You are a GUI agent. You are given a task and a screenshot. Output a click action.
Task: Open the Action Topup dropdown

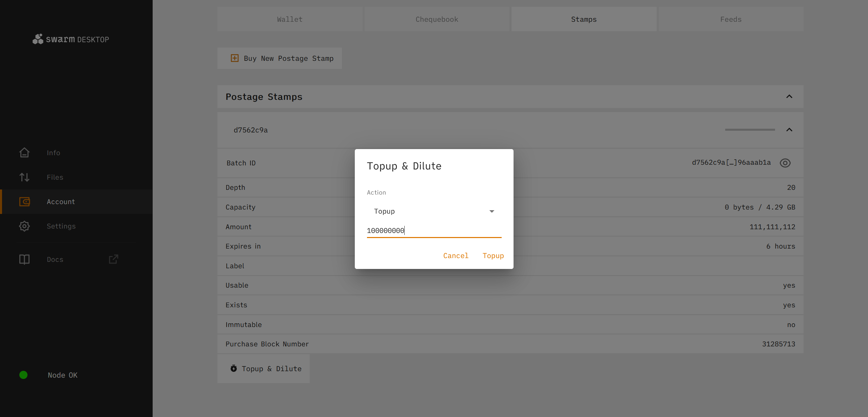tap(434, 211)
